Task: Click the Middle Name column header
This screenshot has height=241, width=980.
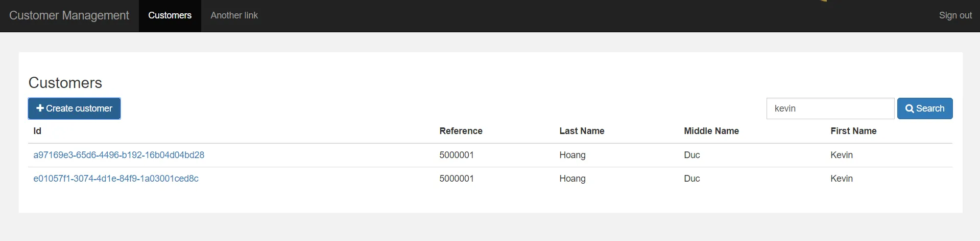Action: click(711, 131)
